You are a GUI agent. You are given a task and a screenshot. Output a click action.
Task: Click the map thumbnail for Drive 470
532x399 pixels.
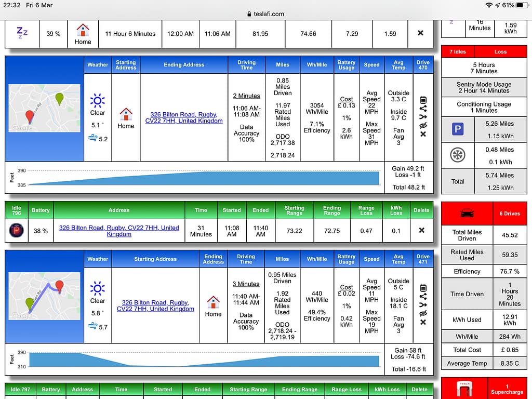pos(45,108)
